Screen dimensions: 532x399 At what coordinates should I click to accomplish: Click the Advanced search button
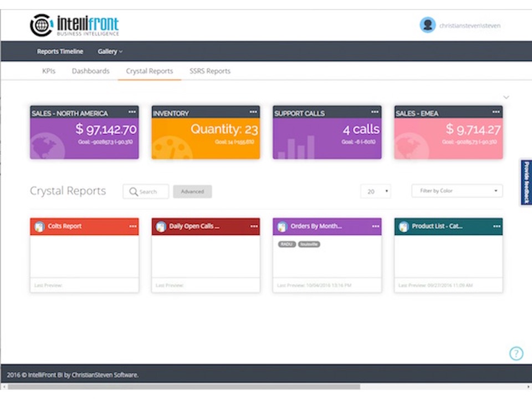[192, 192]
